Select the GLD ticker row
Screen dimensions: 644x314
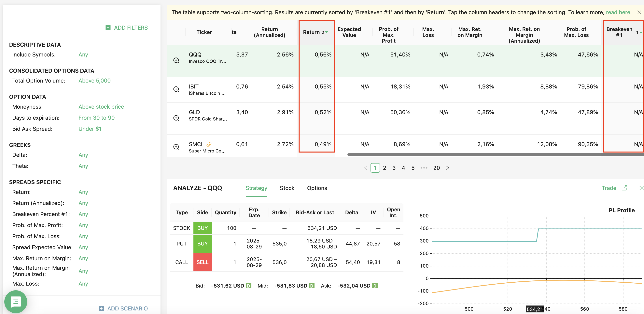pos(405,118)
